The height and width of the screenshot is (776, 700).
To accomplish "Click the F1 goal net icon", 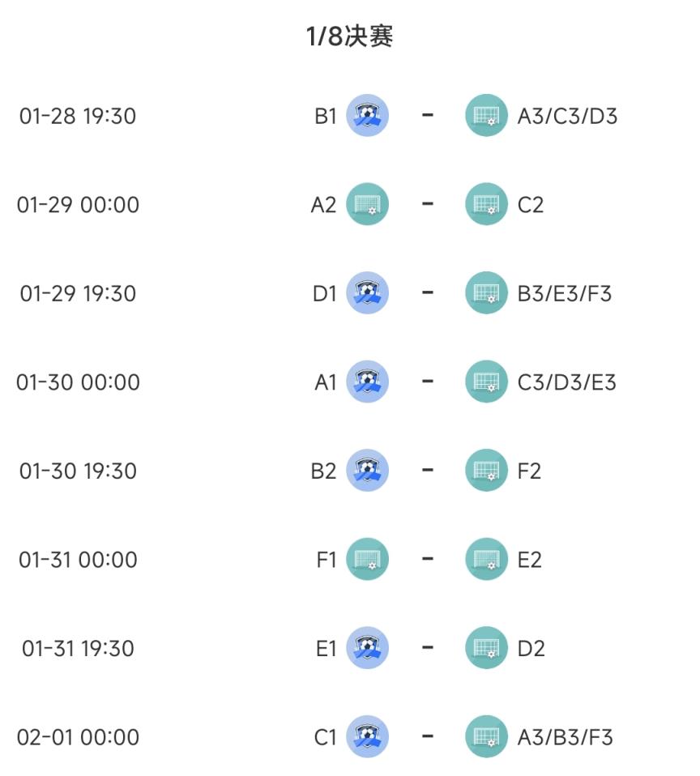I will pyautogui.click(x=367, y=559).
